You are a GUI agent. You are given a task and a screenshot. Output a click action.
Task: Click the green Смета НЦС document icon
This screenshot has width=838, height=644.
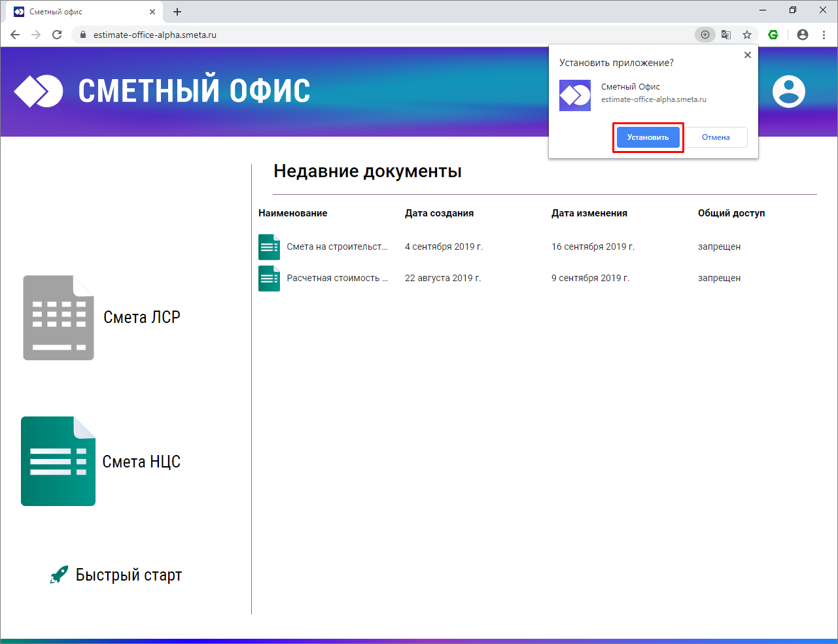58,461
